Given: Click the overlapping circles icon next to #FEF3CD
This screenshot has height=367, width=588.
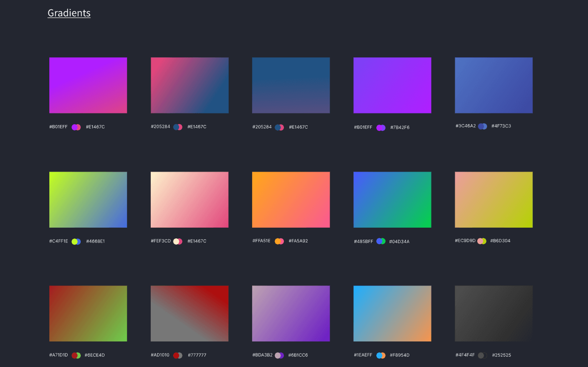Looking at the screenshot, I should [178, 242].
